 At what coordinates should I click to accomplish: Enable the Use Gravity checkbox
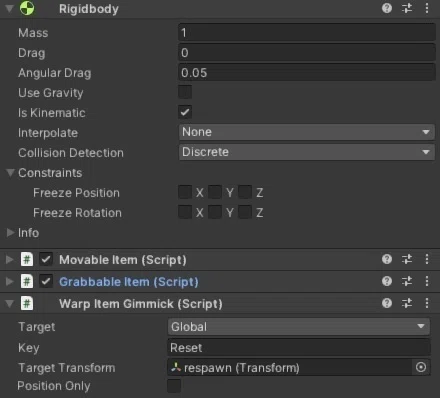[185, 92]
